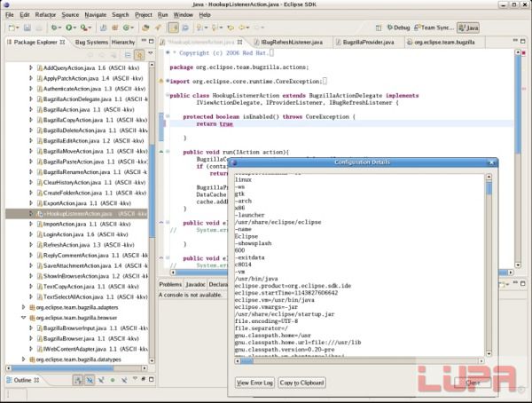Toggle Sort in Outline toolbar

click(78, 380)
